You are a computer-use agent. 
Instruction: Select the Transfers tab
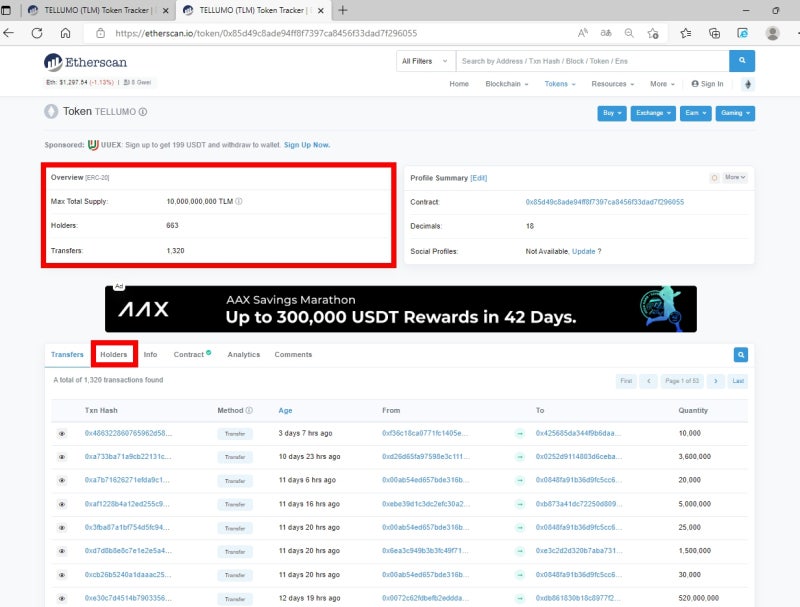pos(67,355)
